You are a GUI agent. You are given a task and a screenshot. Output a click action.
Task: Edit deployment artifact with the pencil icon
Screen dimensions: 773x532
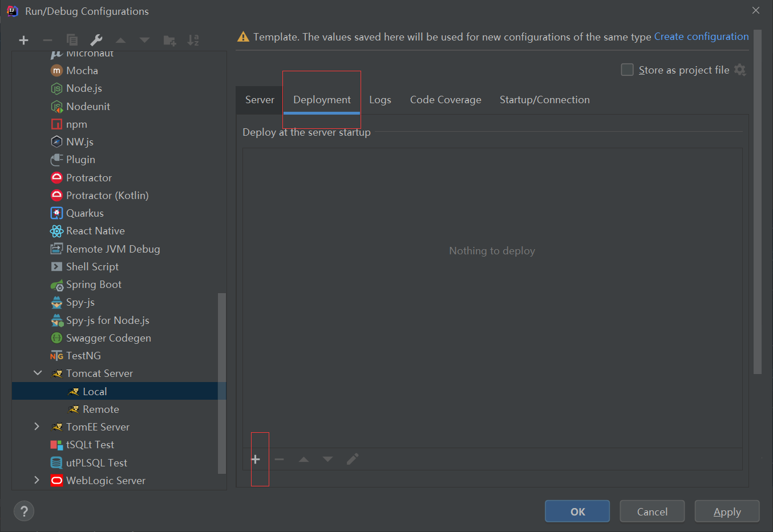(352, 459)
